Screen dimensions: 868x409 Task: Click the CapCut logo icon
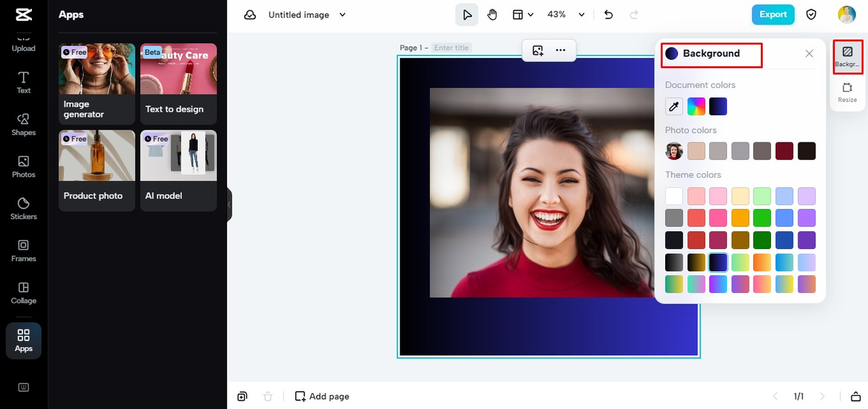24,14
